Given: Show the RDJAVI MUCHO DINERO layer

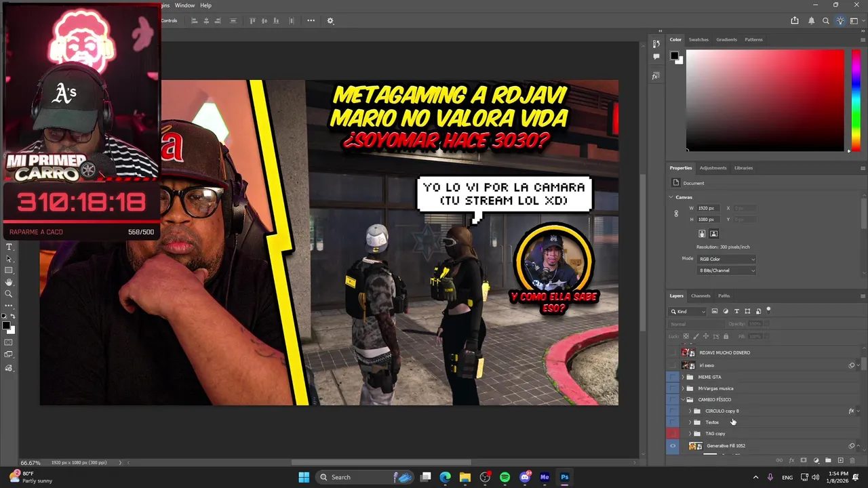Looking at the screenshot, I should point(673,352).
